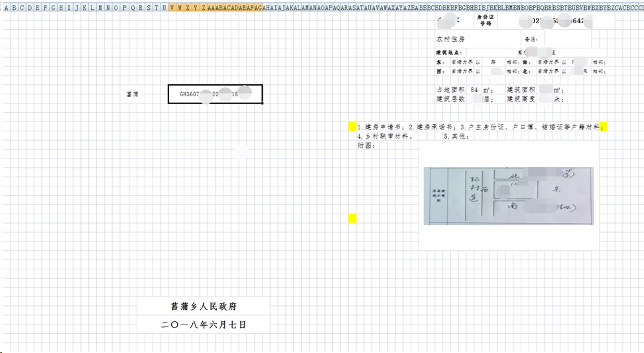Select the 建筑地点: label cell
Screen dimensions: 644x353
pyautogui.click(x=450, y=52)
